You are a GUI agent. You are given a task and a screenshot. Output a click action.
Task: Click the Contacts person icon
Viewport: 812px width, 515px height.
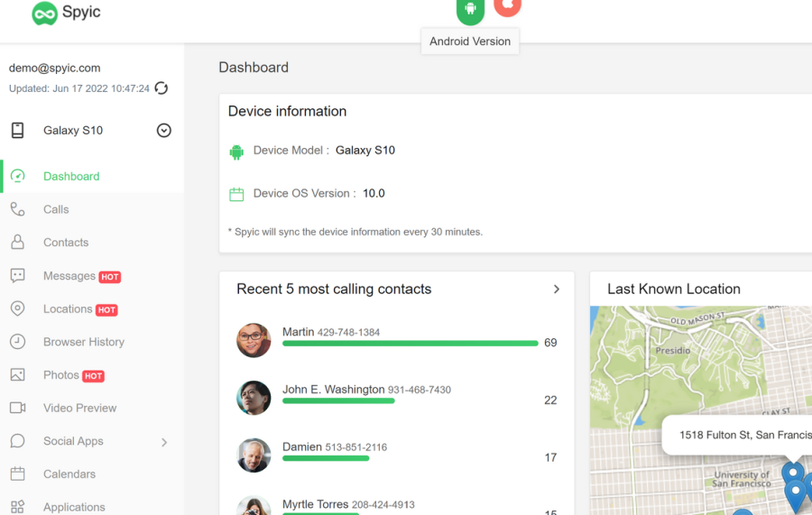coord(18,242)
